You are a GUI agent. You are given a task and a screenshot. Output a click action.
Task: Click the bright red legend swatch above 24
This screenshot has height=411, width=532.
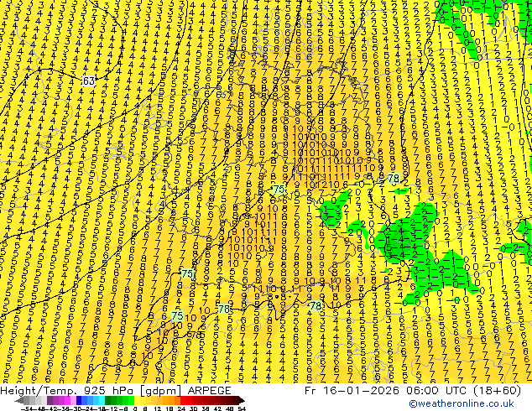(183, 401)
